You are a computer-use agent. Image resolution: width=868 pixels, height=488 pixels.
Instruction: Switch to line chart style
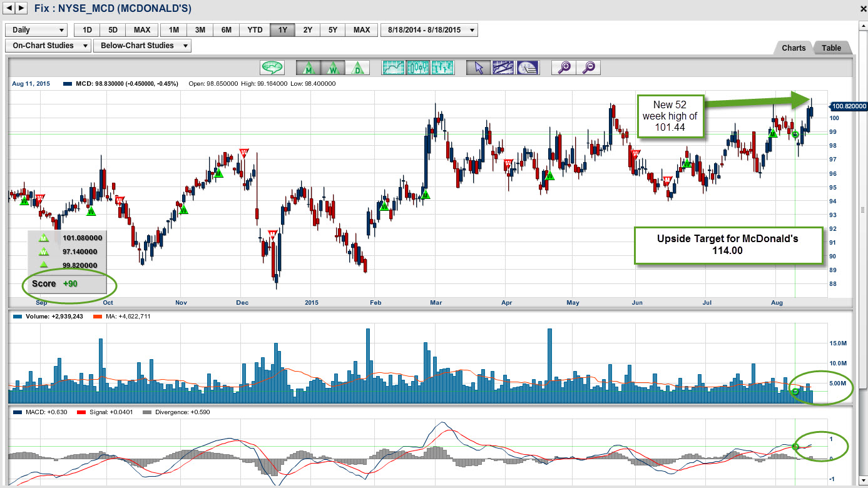click(x=393, y=68)
